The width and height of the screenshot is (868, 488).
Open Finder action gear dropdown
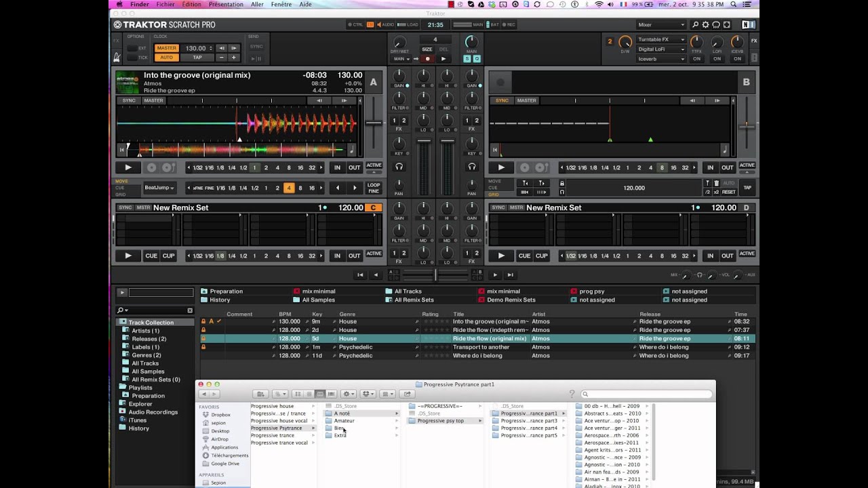tap(349, 394)
